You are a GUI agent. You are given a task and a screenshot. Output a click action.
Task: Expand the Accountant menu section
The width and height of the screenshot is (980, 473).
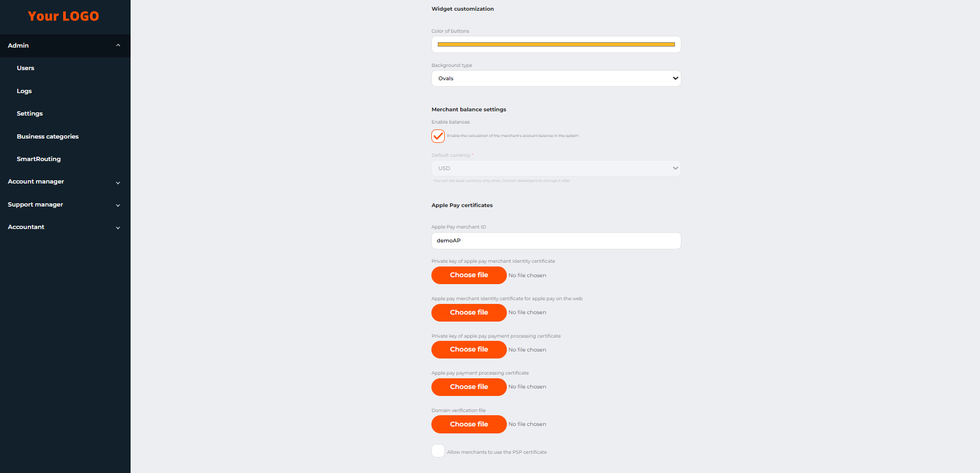pos(118,227)
